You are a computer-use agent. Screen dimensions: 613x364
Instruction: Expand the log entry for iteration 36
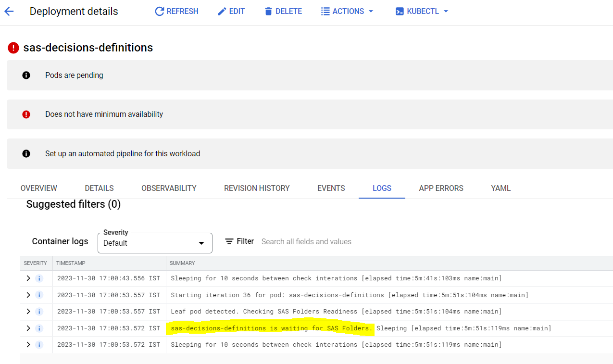pos(29,295)
